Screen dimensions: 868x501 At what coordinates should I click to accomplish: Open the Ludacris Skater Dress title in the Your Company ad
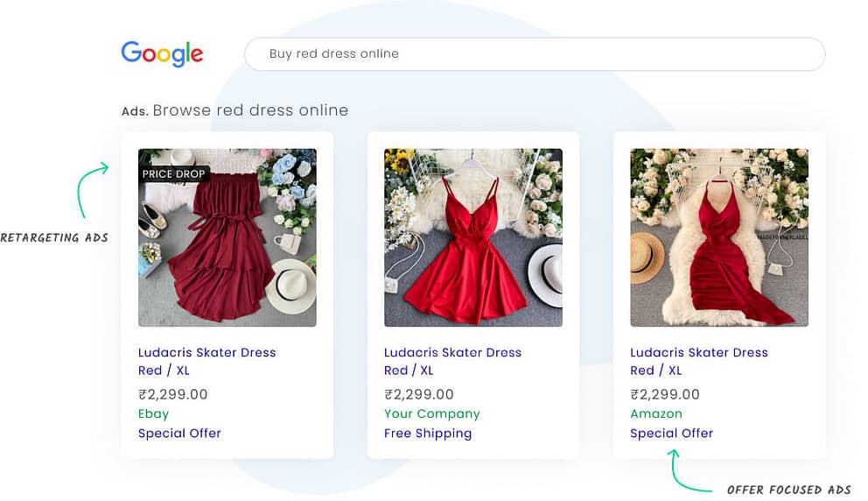[453, 362]
